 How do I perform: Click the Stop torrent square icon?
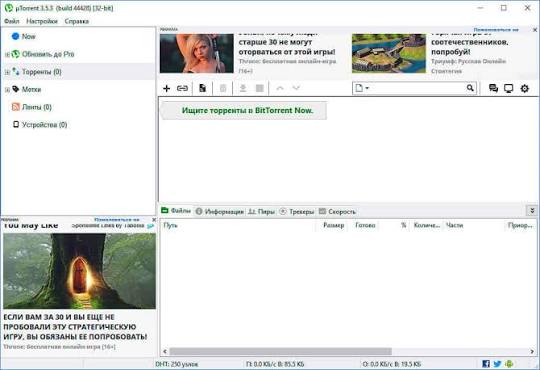(x=260, y=89)
